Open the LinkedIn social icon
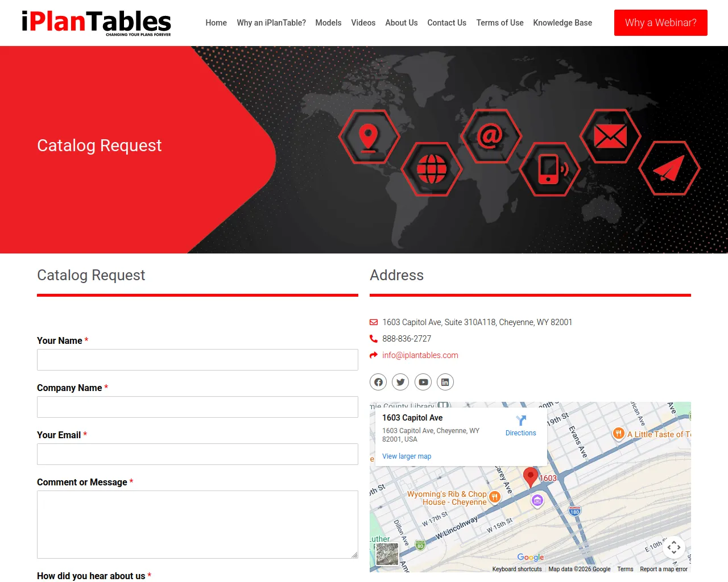 [445, 382]
